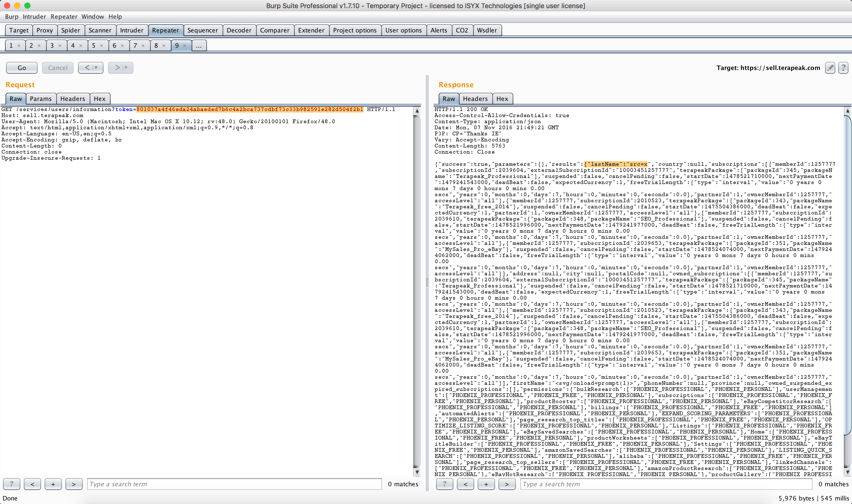
Task: Select request Headers tab
Action: (73, 98)
